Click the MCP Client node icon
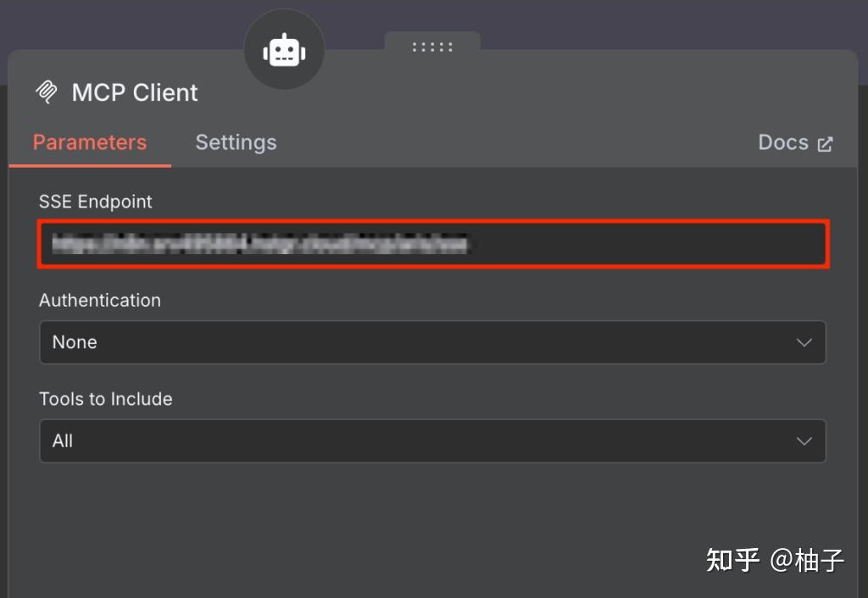The height and width of the screenshot is (598, 868). 47,92
